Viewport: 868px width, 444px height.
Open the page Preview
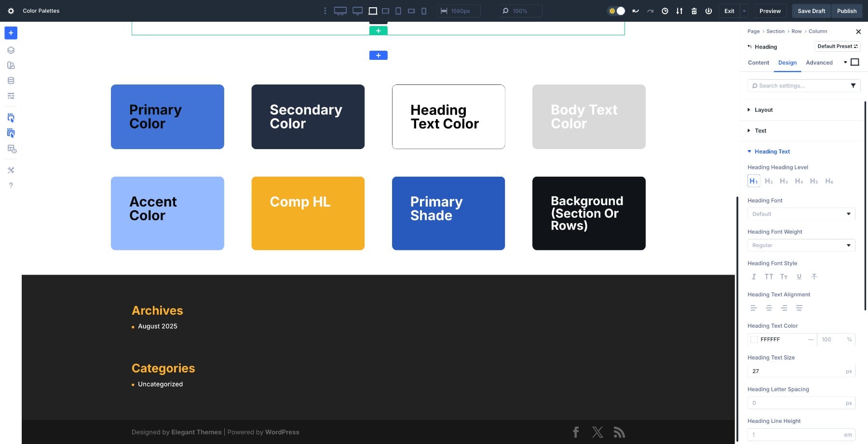[x=770, y=11]
